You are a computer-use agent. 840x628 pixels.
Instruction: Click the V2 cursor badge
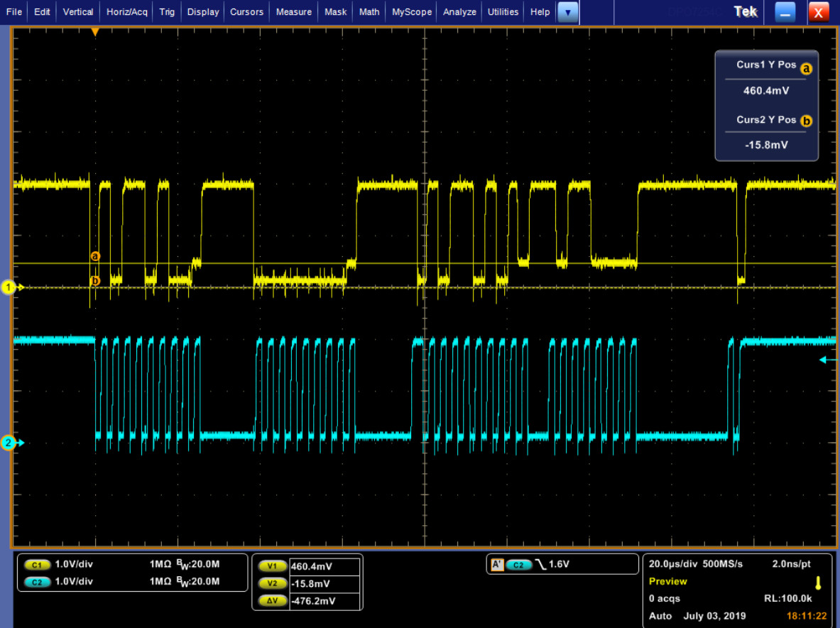coord(272,583)
